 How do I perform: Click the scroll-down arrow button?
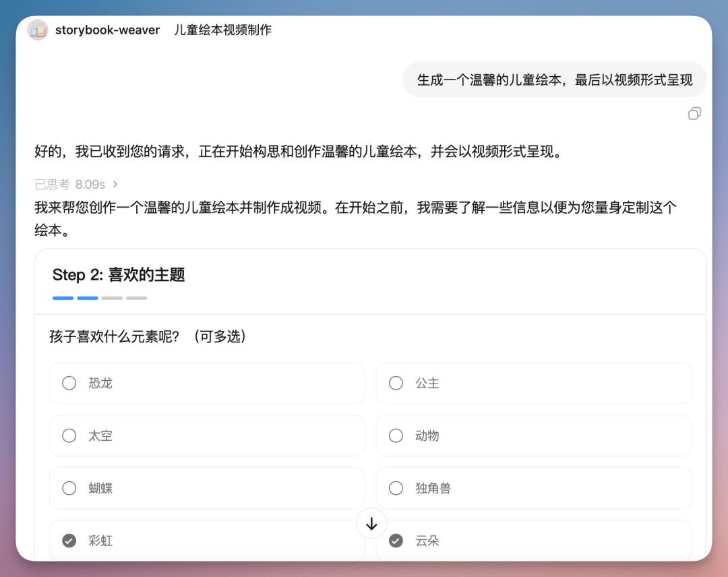point(371,523)
